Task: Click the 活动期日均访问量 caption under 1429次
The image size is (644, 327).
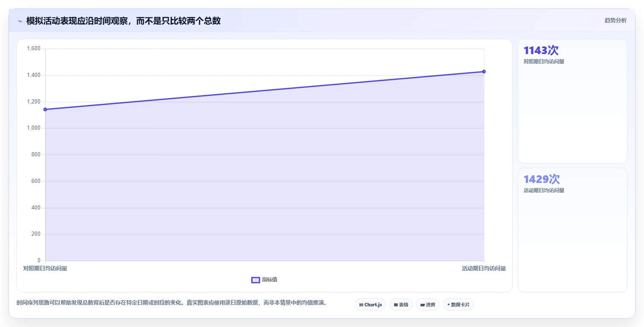Action: click(x=544, y=191)
